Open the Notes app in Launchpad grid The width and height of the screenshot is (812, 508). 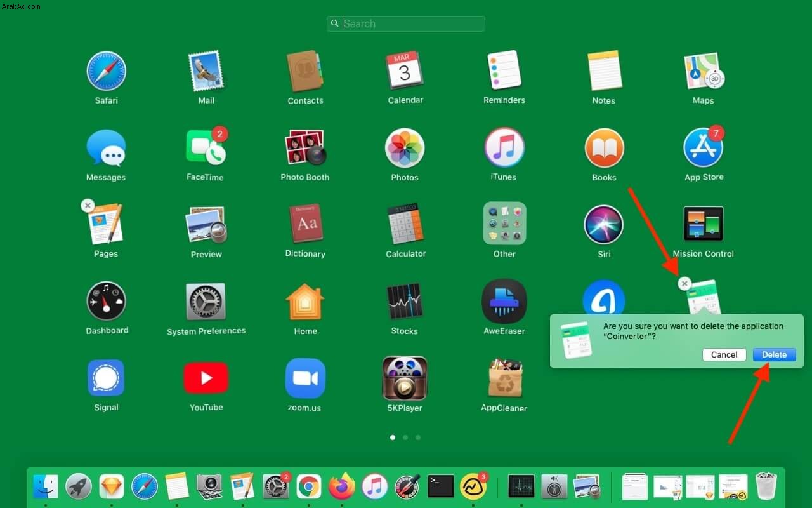pyautogui.click(x=604, y=71)
